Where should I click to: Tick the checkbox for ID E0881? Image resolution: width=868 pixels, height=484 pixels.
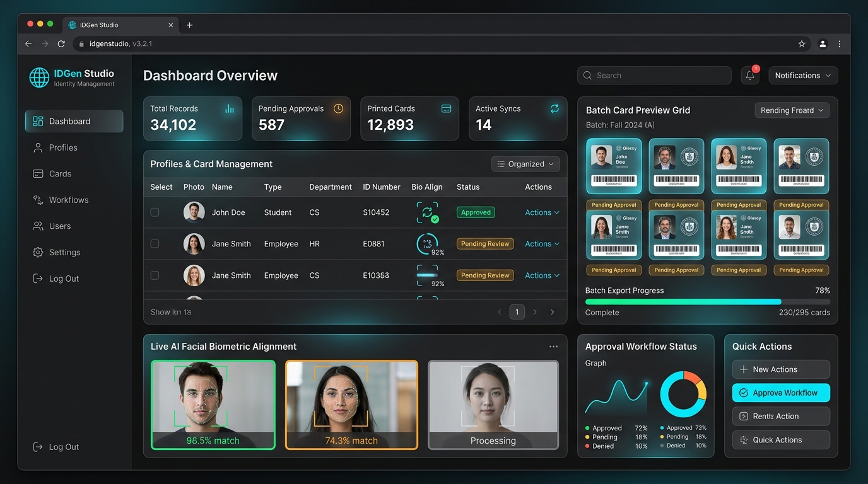[155, 244]
